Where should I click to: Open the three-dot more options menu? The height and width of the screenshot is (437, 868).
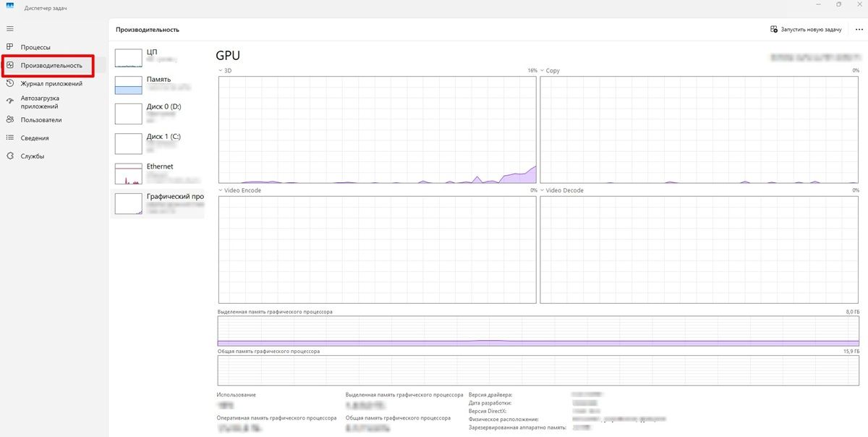coord(859,30)
